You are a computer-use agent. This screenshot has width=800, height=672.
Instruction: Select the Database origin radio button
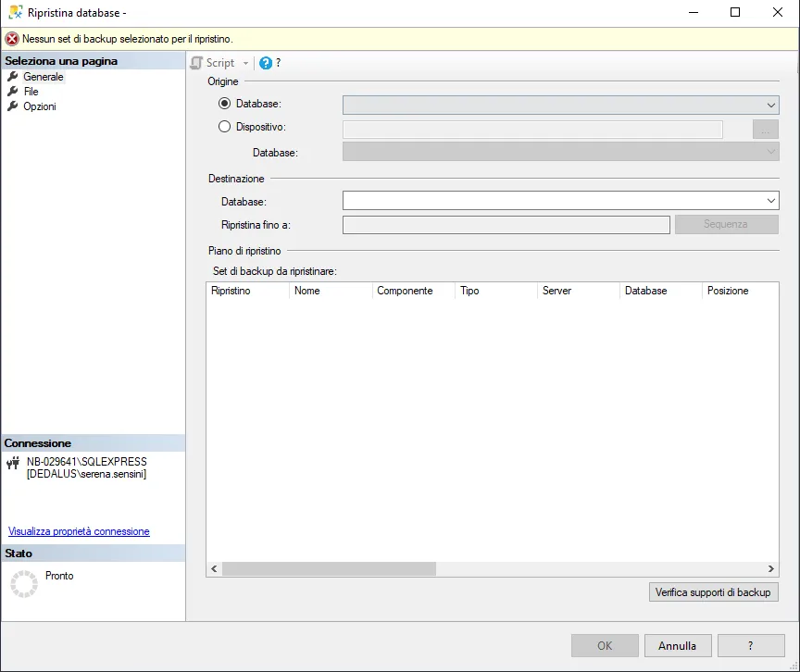click(224, 104)
